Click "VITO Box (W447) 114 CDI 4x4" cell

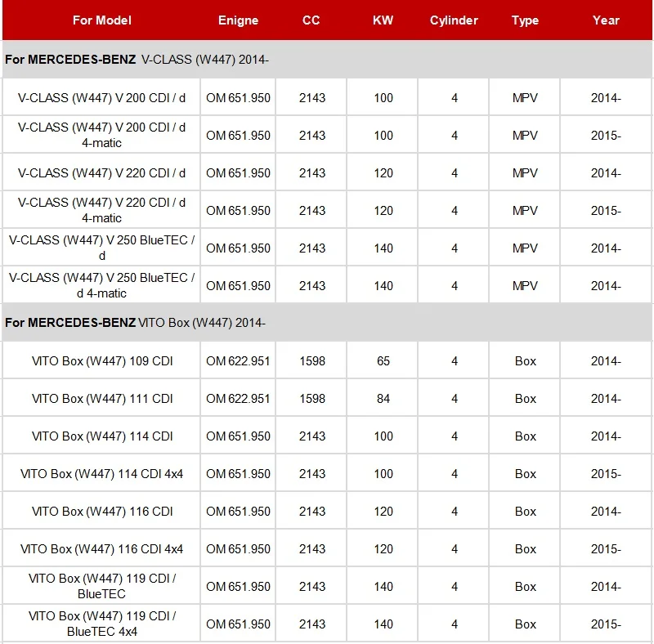101,473
